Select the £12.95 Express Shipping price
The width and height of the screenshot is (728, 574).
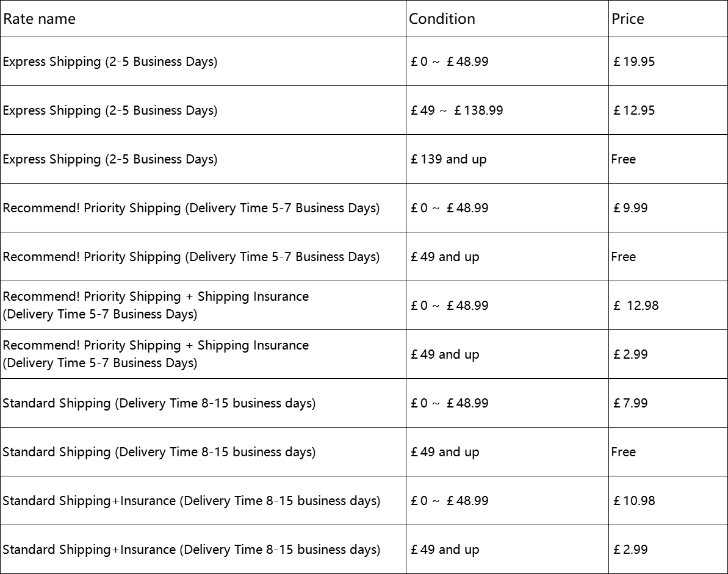pos(634,110)
